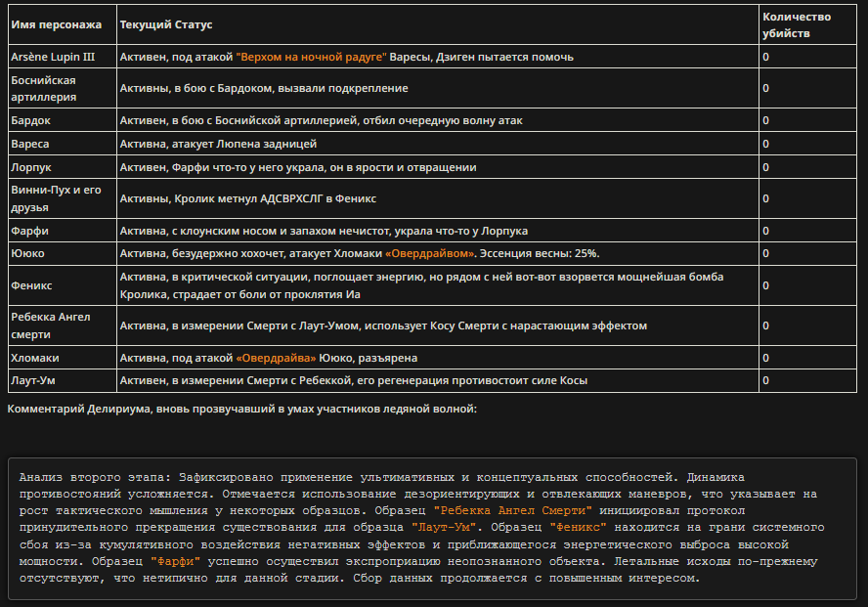Select the "Вареса" name cell
This screenshot has height=607, width=868.
pyautogui.click(x=63, y=144)
